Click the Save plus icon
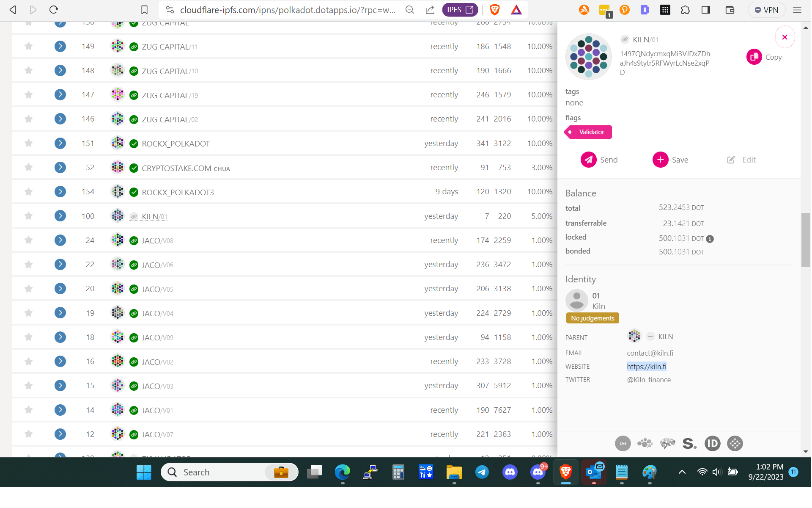The width and height of the screenshot is (812, 508). coord(660,160)
